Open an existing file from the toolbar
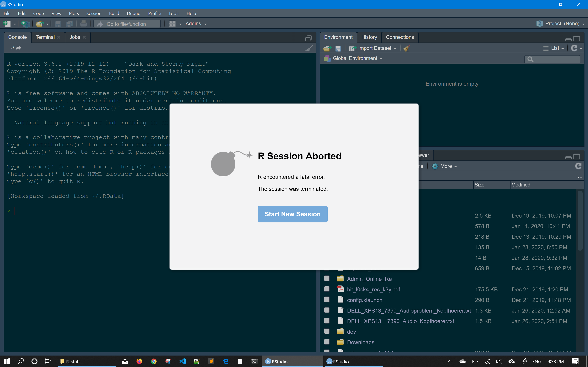This screenshot has height=367, width=588. 40,24
